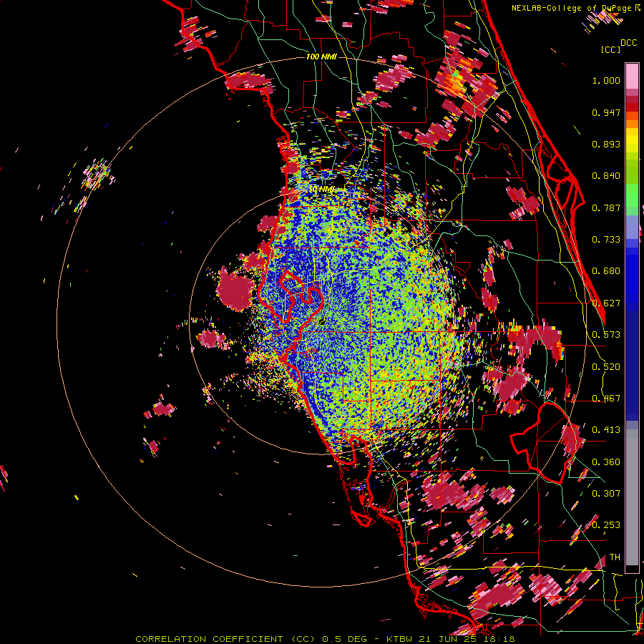Pick the gray bottom segment of color bar
The height and width of the screenshot is (644, 644).
coord(632,497)
